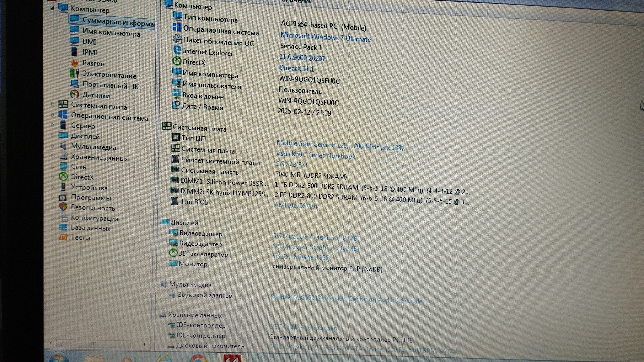Image resolution: width=644 pixels, height=362 pixels.
Task: Expand the Системная плата tree node
Action: click(x=53, y=105)
